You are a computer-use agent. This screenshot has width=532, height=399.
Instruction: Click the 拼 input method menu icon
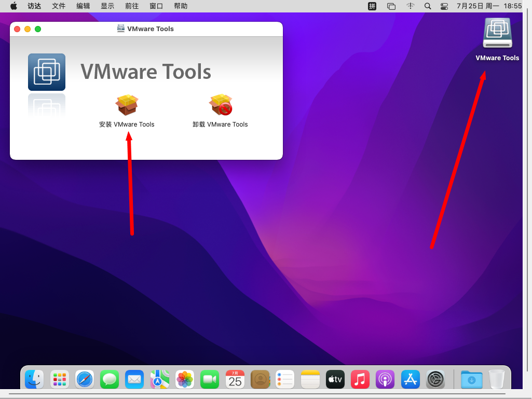(x=372, y=6)
